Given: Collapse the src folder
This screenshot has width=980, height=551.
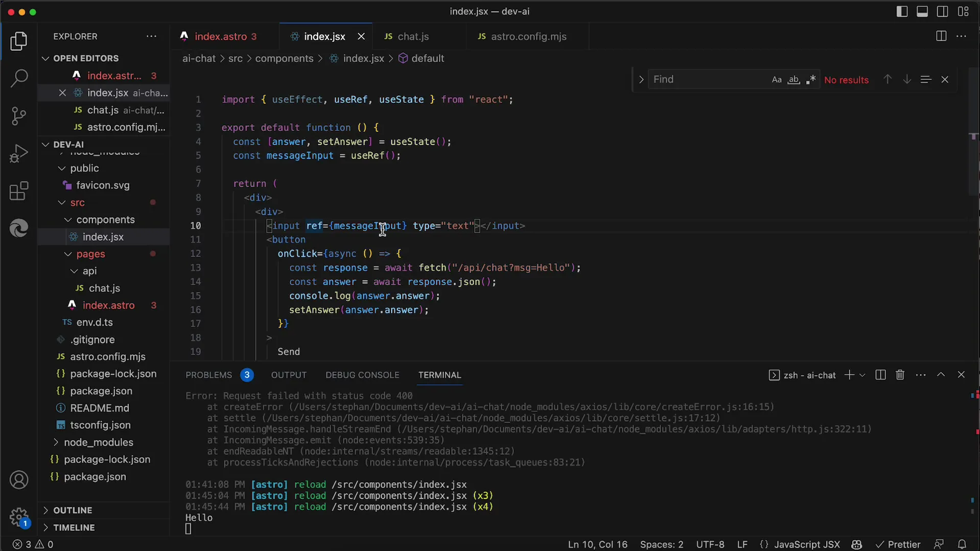Looking at the screenshot, I should [62, 202].
